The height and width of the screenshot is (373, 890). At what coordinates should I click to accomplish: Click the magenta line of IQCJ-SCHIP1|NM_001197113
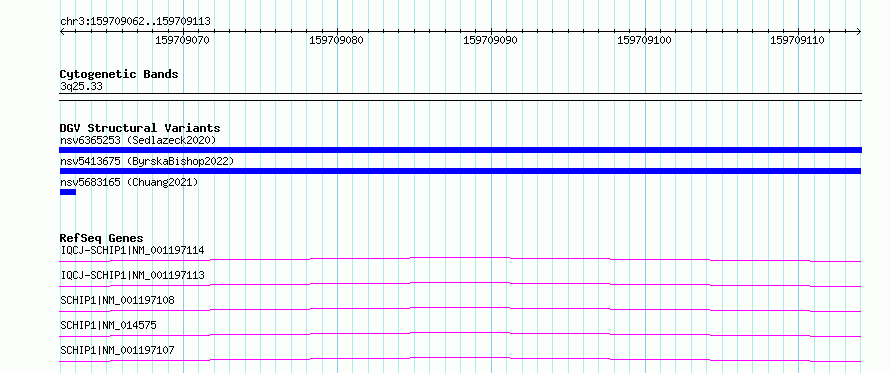[x=460, y=284]
